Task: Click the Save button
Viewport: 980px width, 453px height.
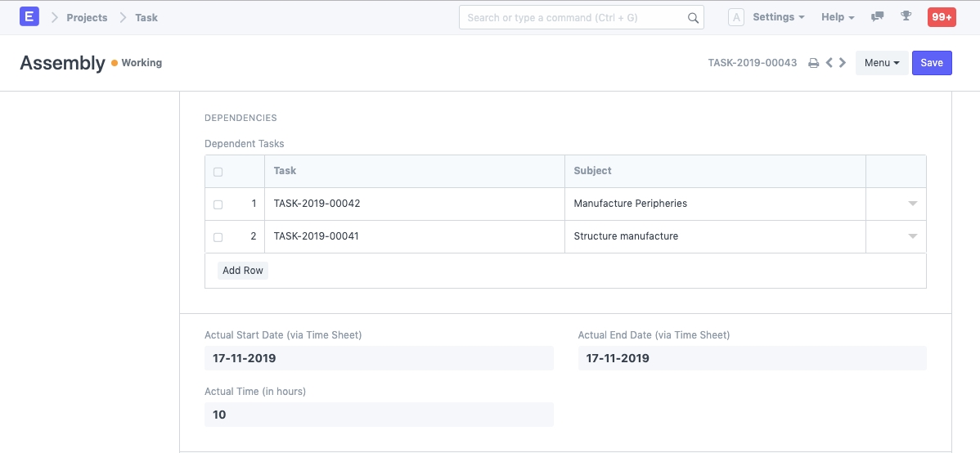Action: 932,63
